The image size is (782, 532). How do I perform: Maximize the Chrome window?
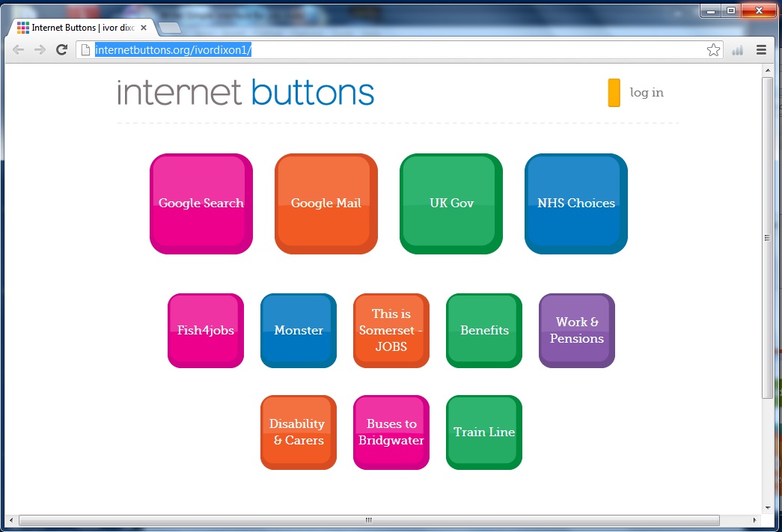[x=731, y=10]
